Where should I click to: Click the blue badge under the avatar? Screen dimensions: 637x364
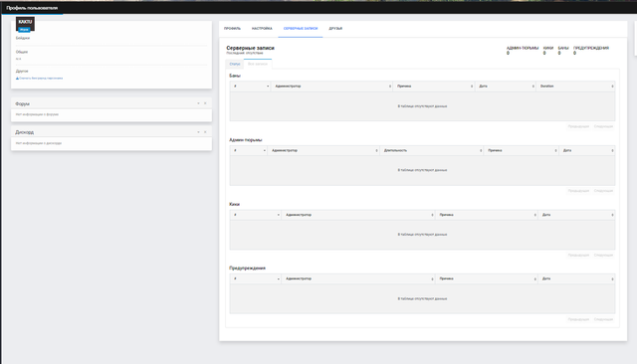click(24, 30)
